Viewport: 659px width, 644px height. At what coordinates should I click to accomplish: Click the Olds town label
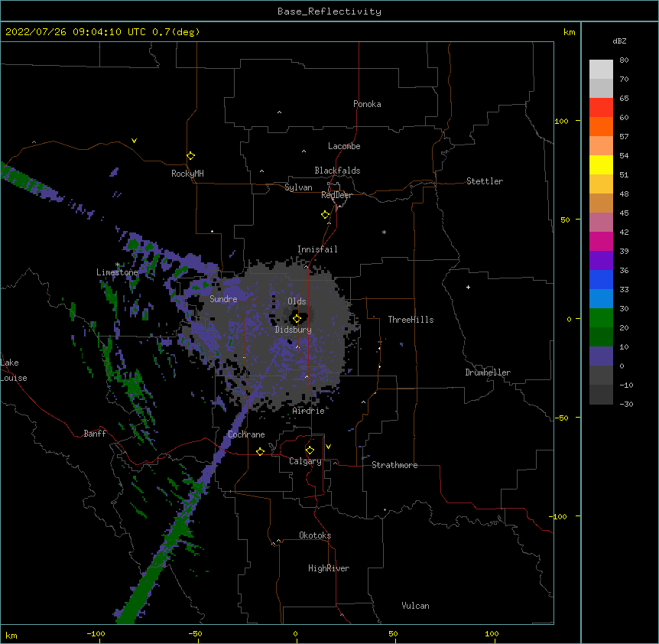click(x=297, y=301)
